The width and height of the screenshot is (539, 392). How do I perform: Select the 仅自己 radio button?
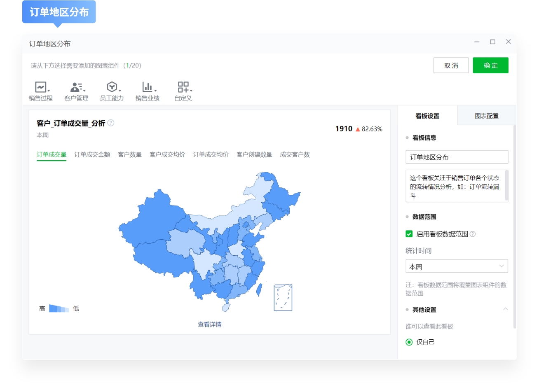tap(409, 342)
